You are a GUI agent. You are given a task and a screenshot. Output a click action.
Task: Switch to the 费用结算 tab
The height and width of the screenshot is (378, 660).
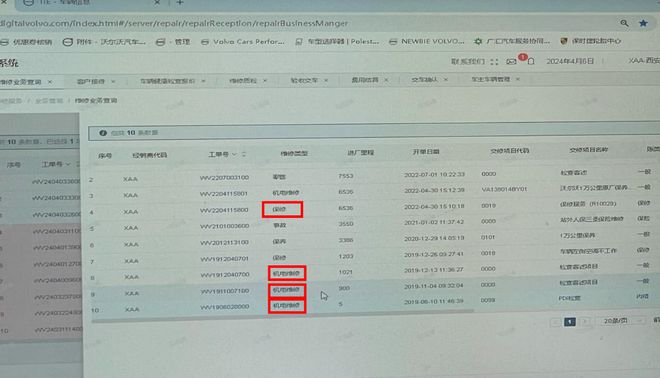365,80
